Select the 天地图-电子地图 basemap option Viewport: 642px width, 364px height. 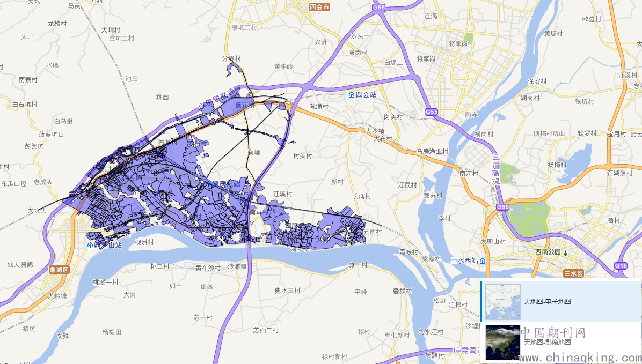point(561,301)
